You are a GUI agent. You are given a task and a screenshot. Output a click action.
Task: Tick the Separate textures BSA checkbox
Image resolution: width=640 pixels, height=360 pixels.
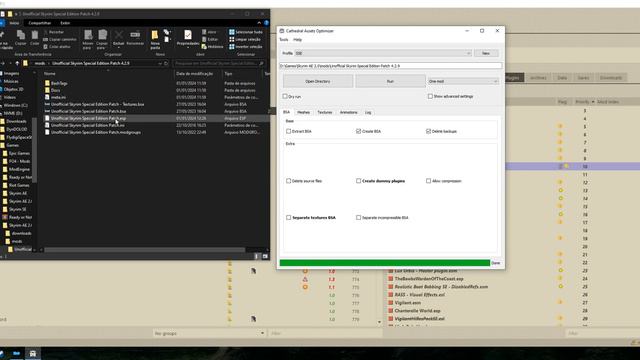[289, 218]
